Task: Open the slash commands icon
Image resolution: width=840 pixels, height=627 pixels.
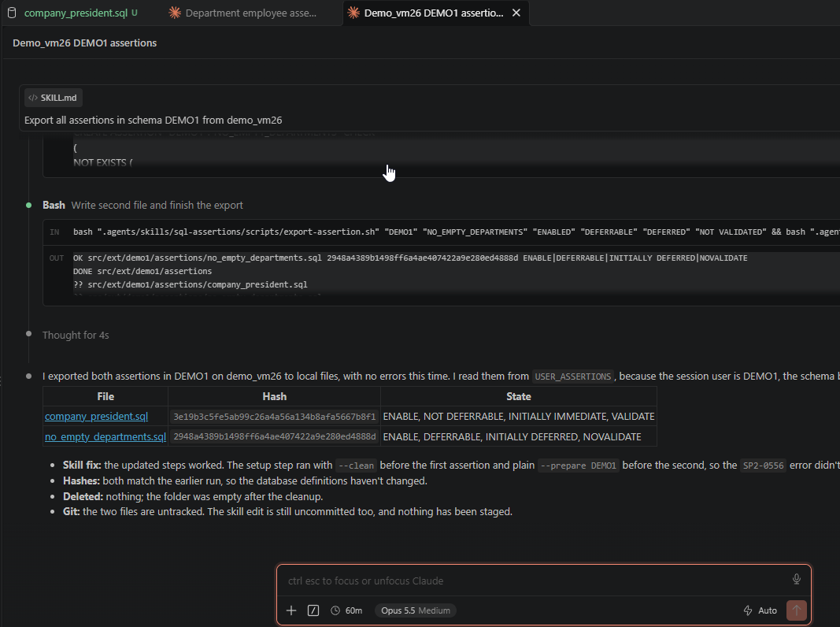Action: pyautogui.click(x=313, y=610)
